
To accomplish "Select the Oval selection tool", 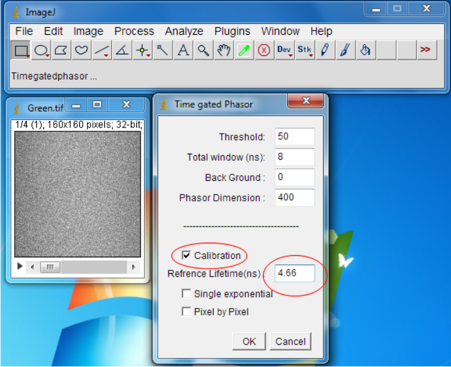I will coord(41,50).
